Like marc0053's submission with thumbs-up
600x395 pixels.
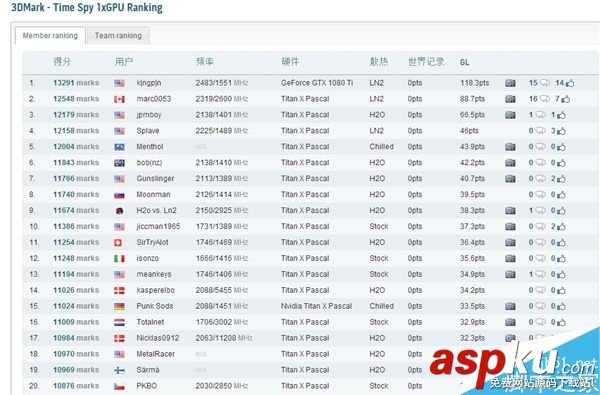pyautogui.click(x=566, y=99)
